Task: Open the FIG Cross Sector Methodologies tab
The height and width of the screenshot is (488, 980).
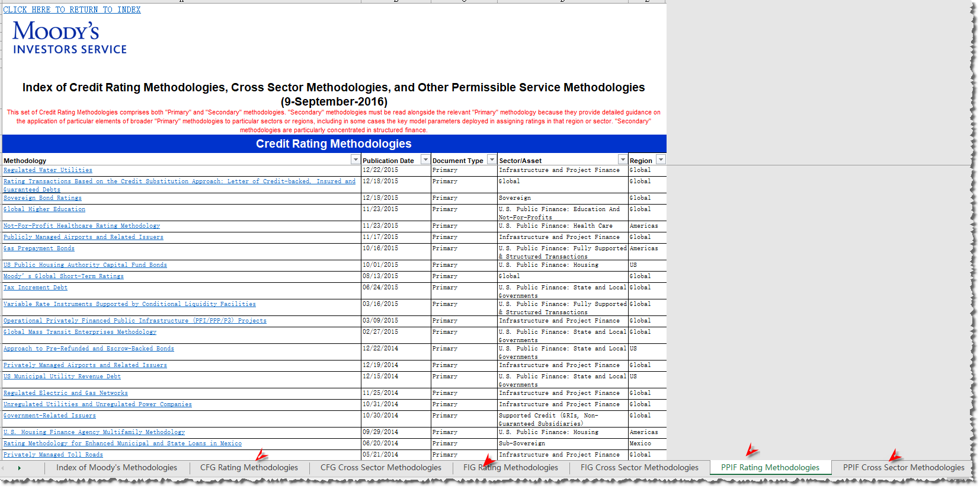Action: (639, 467)
